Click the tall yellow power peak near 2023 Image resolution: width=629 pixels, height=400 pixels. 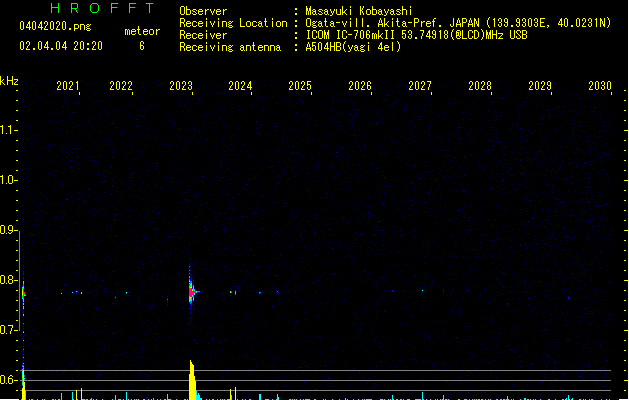(x=192, y=380)
